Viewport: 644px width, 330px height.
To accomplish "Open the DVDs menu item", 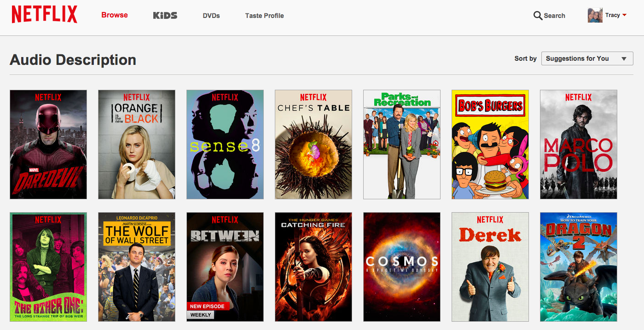I will point(211,16).
